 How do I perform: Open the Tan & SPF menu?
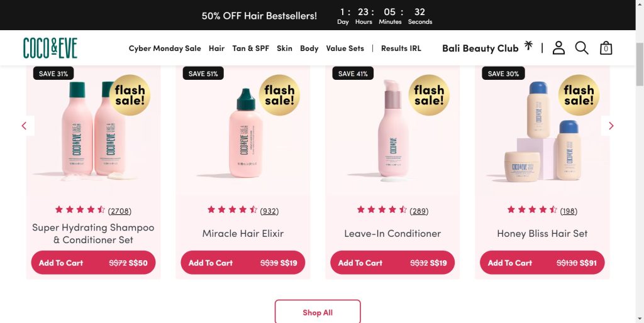250,48
